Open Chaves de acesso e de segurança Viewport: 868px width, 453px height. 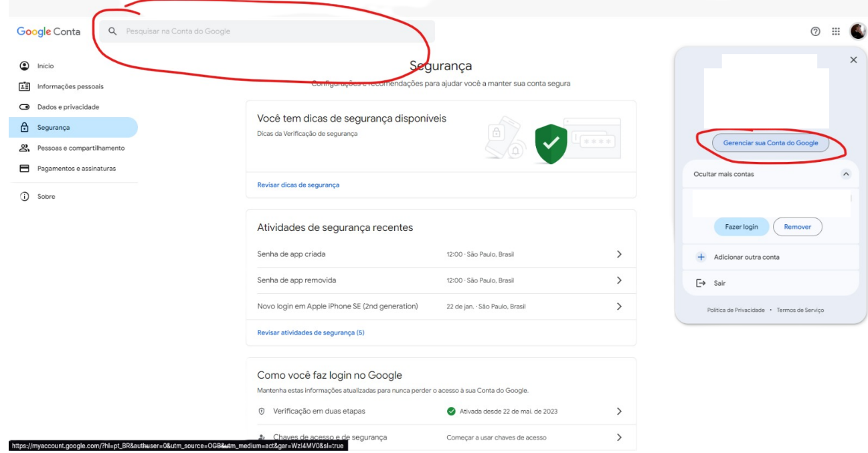(x=441, y=438)
